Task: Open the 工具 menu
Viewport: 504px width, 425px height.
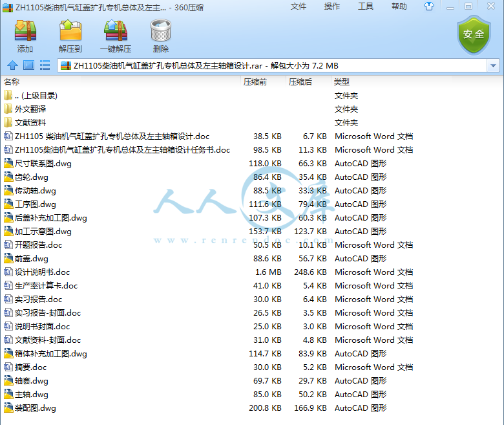Action: tap(366, 6)
